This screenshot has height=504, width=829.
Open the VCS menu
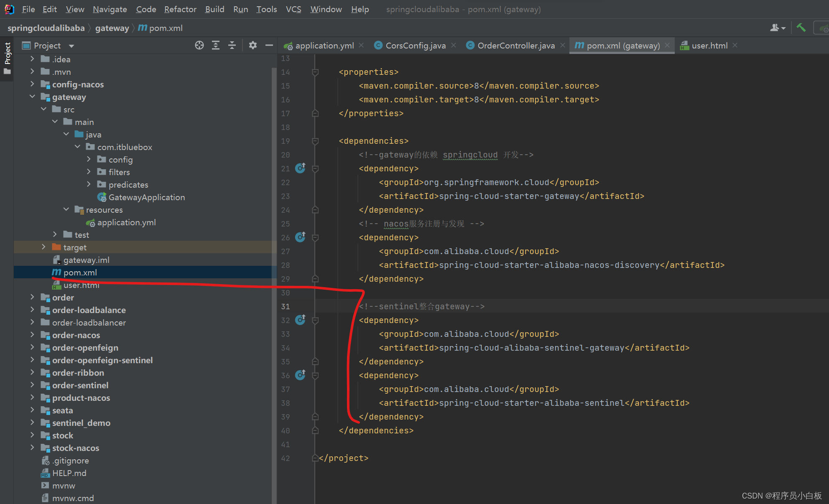(293, 9)
